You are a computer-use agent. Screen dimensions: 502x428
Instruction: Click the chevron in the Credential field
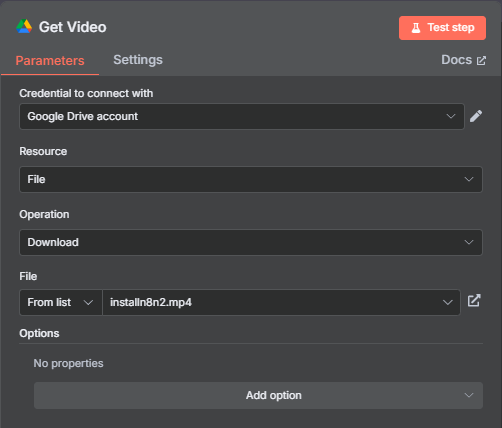pyautogui.click(x=451, y=116)
